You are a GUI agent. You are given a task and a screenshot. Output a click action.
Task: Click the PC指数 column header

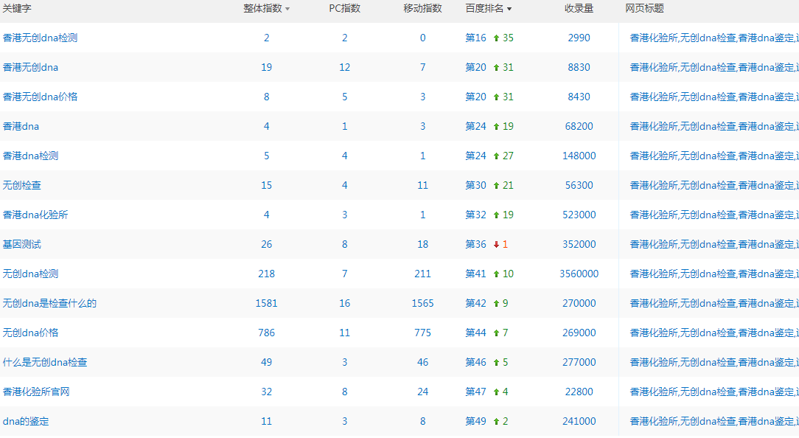click(x=344, y=9)
